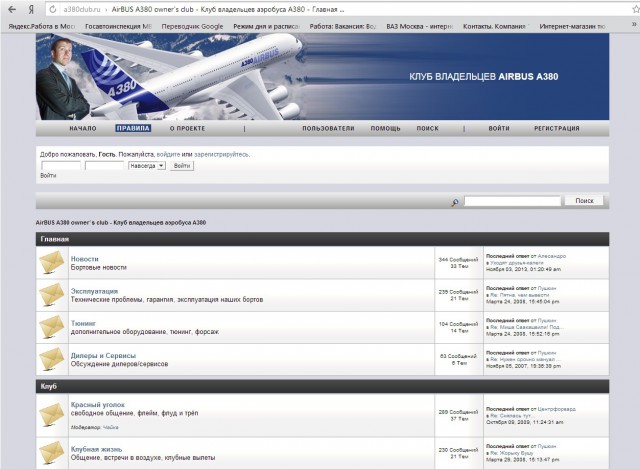This screenshot has height=469, width=640.
Task: Click the Airbus A380 banner image
Action: [x=322, y=77]
